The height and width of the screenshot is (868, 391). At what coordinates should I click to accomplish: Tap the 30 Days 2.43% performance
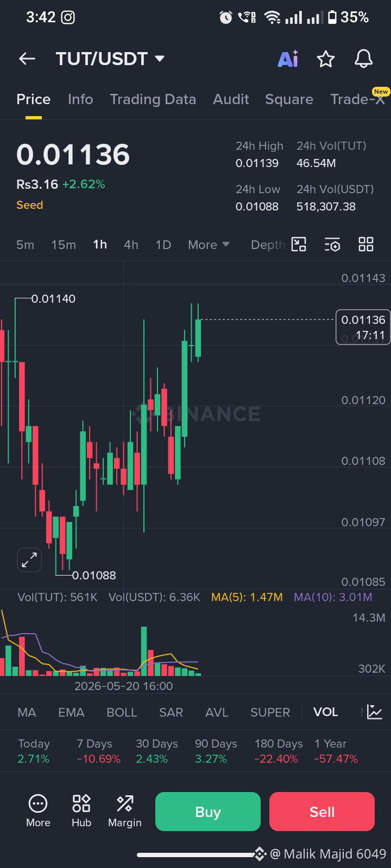click(x=157, y=751)
